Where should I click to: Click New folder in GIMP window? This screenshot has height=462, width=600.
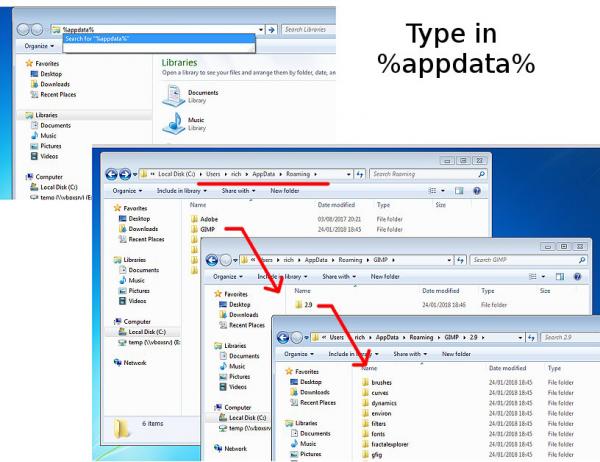(385, 276)
